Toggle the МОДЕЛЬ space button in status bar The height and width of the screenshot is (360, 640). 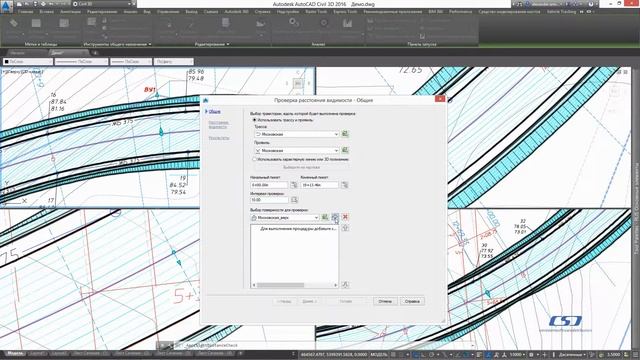[378, 354]
